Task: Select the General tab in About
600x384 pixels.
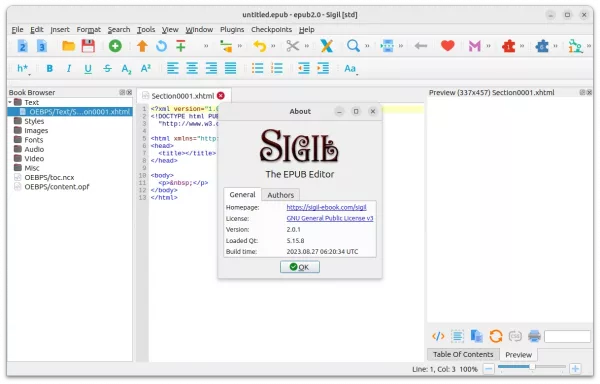Action: (242, 195)
